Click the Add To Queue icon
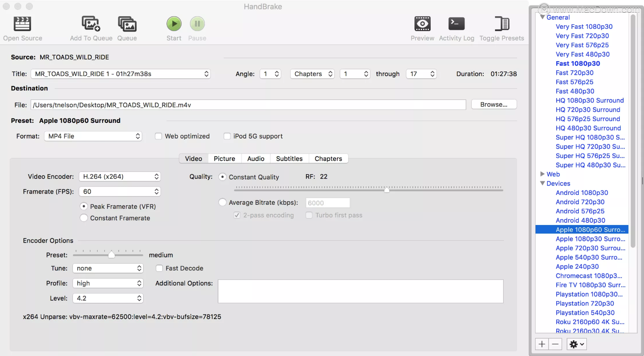644x356 pixels. pyautogui.click(x=91, y=24)
